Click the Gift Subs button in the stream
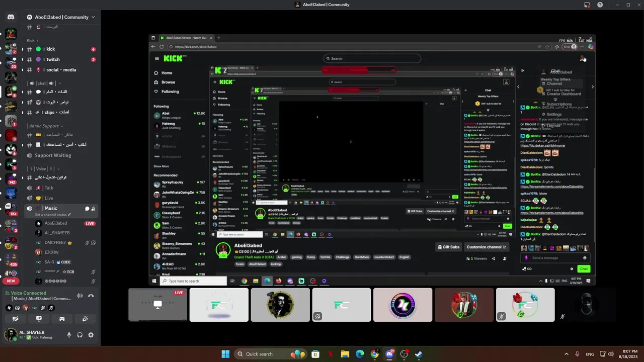 (448, 247)
